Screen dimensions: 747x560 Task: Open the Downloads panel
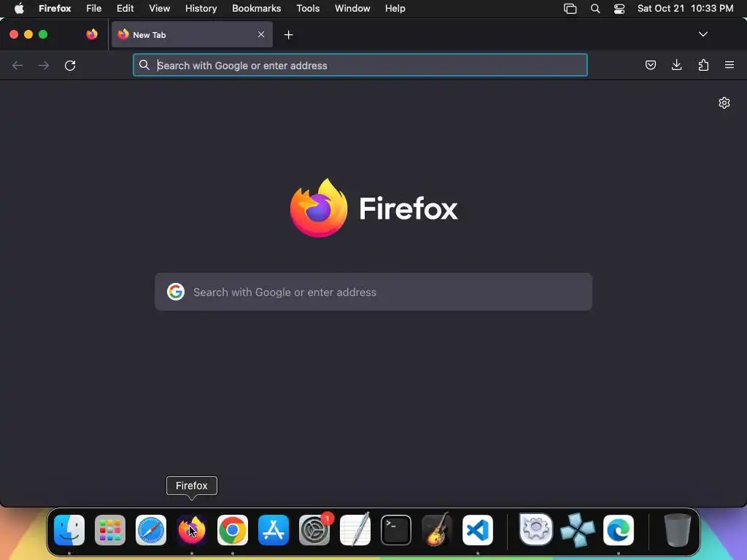(676, 65)
